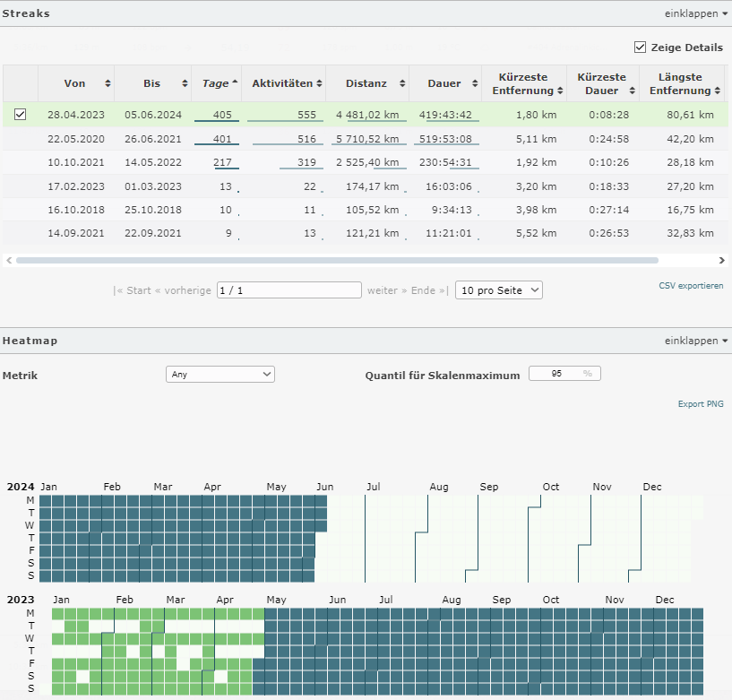Open the 10 pro Seite dropdown
Image resolution: width=732 pixels, height=700 pixels.
(x=498, y=290)
